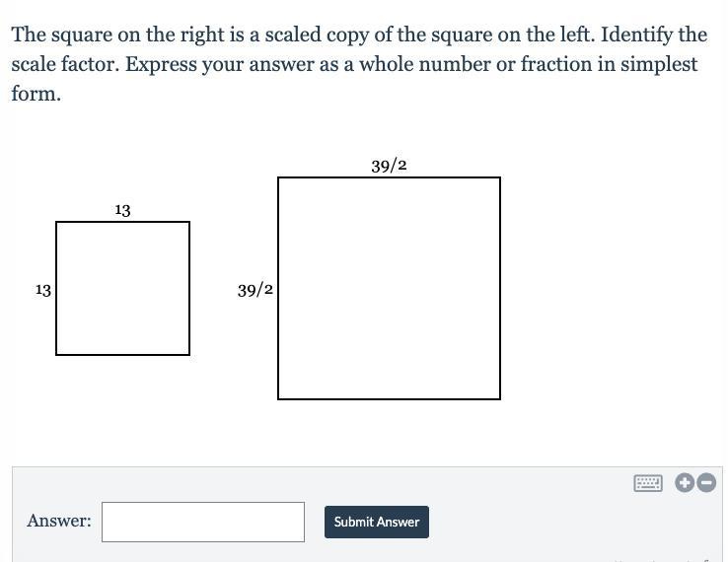Click the "Answer:" label text
Image resolution: width=728 pixels, height=562 pixels.
tap(59, 521)
